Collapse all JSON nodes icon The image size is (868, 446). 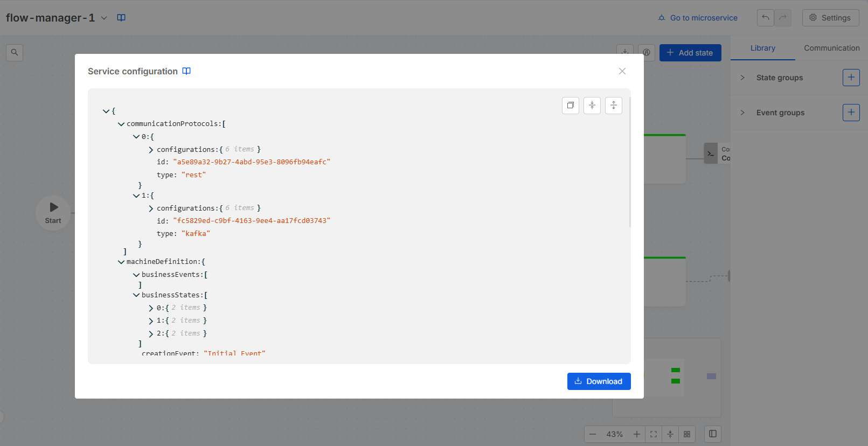tap(592, 106)
